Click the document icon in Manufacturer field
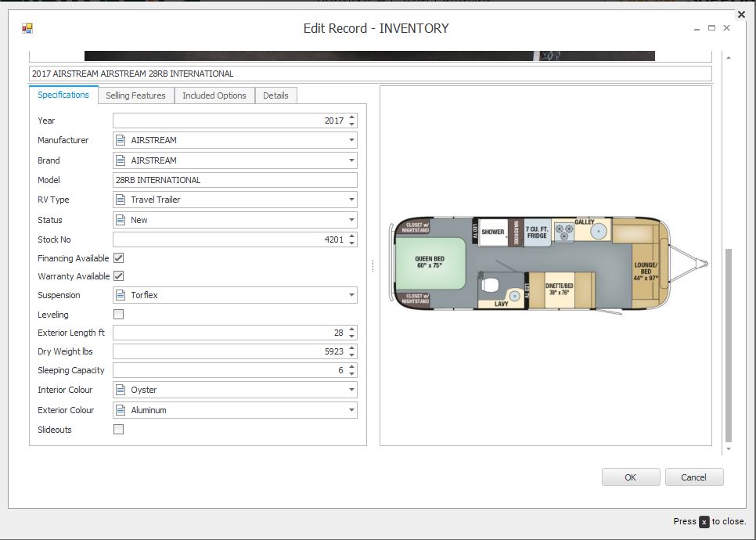Viewport: 756px width, 540px height. (x=121, y=140)
